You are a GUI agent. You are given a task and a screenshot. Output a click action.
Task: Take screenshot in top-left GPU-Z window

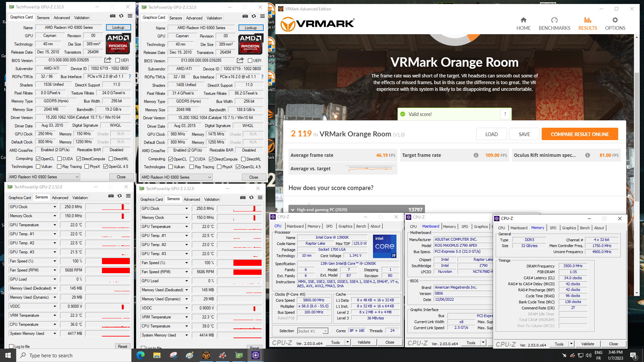click(x=113, y=16)
